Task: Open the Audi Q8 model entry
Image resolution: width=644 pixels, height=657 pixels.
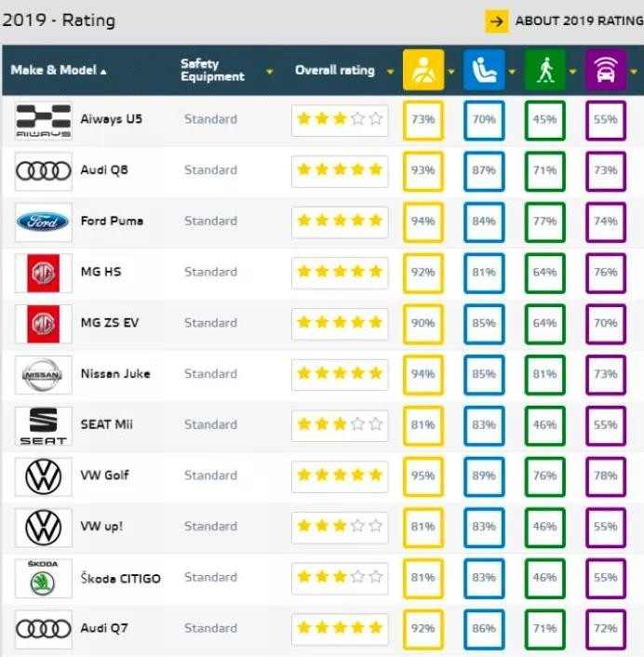Action: [104, 169]
